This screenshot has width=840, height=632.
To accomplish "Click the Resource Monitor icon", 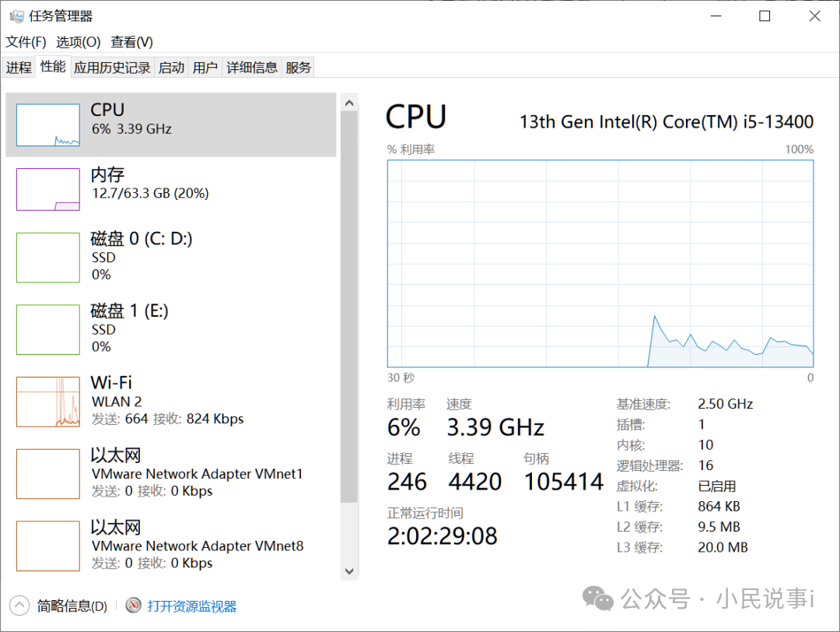I will pos(134,606).
